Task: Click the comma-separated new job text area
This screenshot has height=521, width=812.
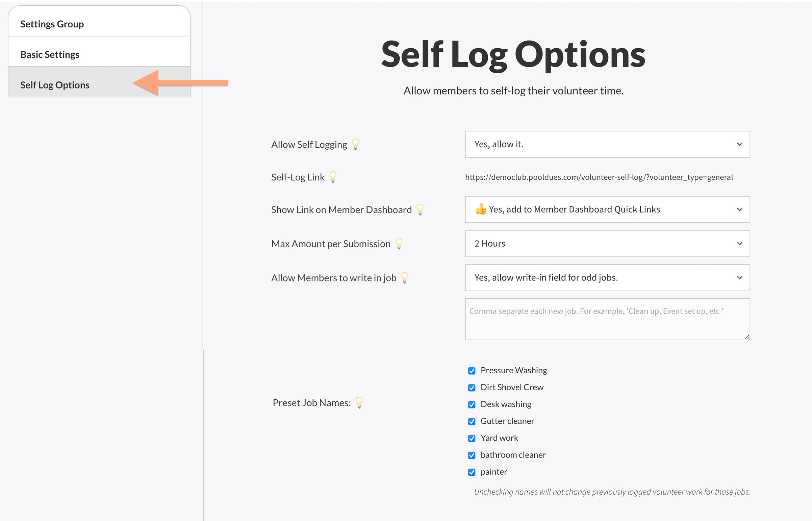Action: 607,319
